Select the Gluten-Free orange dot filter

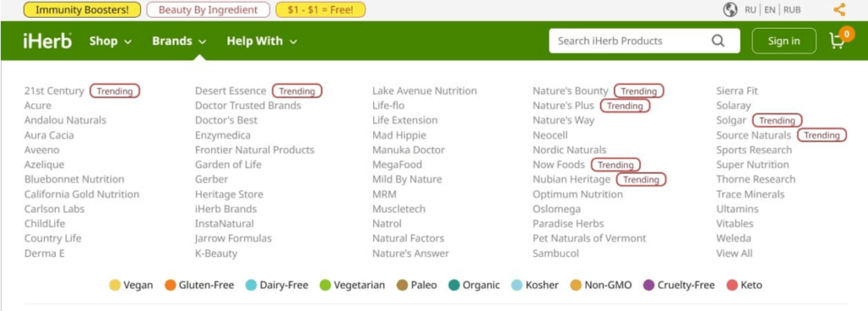(x=170, y=286)
